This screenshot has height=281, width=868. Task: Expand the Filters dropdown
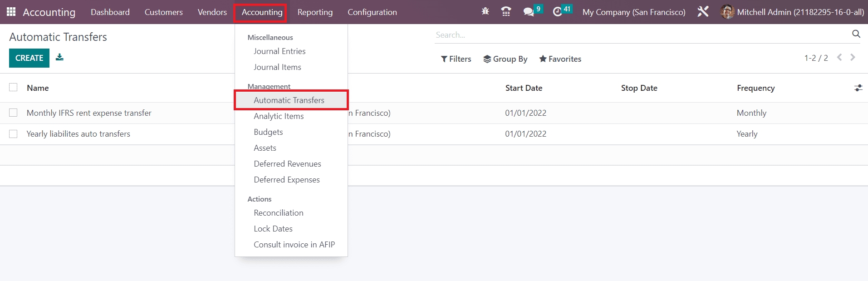point(456,59)
